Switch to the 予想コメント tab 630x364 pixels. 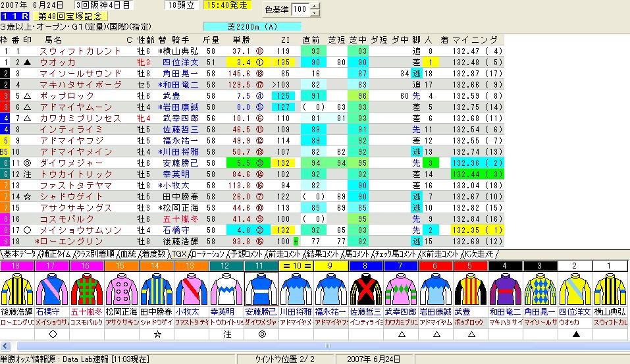246,254
